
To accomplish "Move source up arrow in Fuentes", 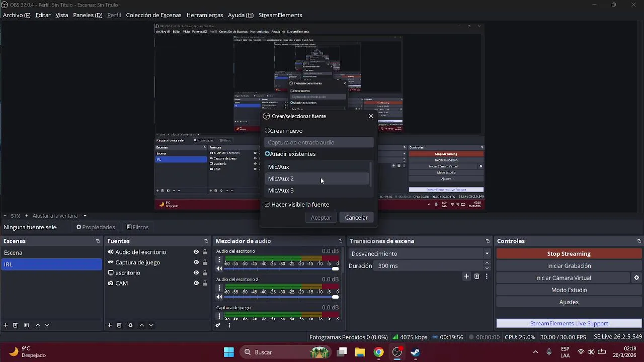I will coord(142,325).
